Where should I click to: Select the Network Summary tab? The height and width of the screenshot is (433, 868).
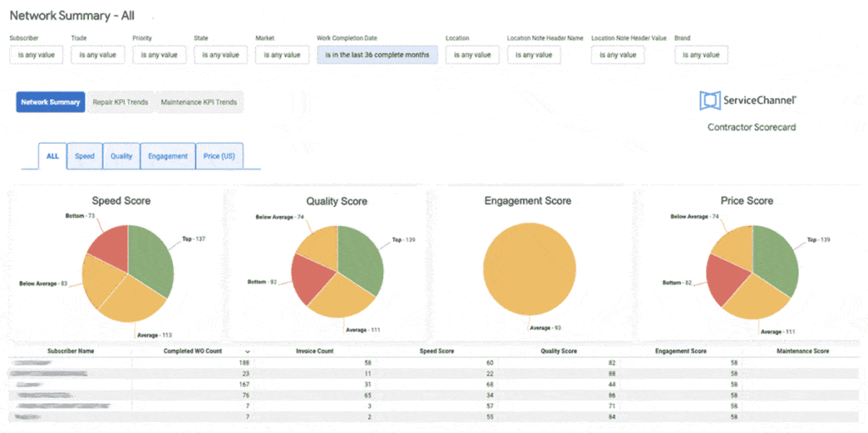[x=50, y=103]
